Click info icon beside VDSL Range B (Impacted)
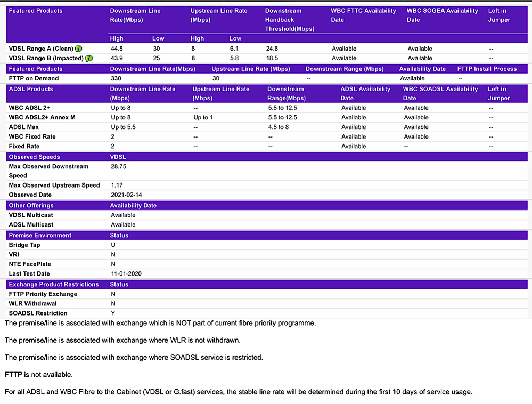This screenshot has height=404, width=532. 89,59
